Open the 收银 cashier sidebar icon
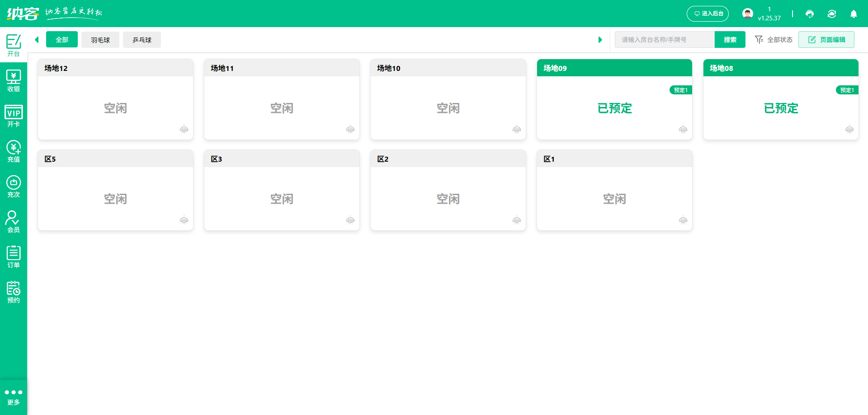Viewport: 868px width, 415px height. click(14, 81)
